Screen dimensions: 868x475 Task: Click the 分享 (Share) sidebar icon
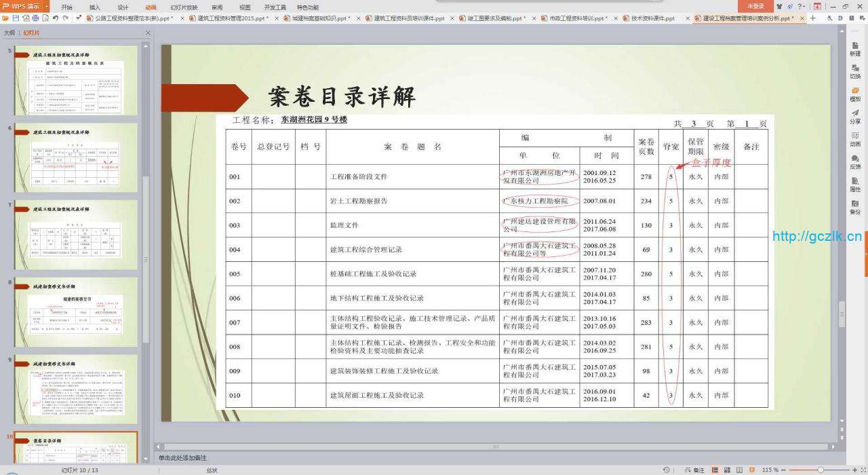[855, 117]
